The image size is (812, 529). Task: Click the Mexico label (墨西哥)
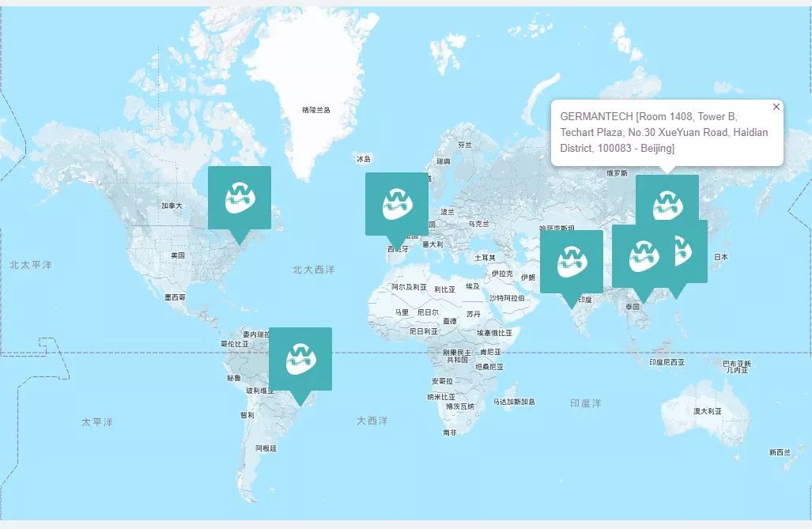pyautogui.click(x=175, y=297)
